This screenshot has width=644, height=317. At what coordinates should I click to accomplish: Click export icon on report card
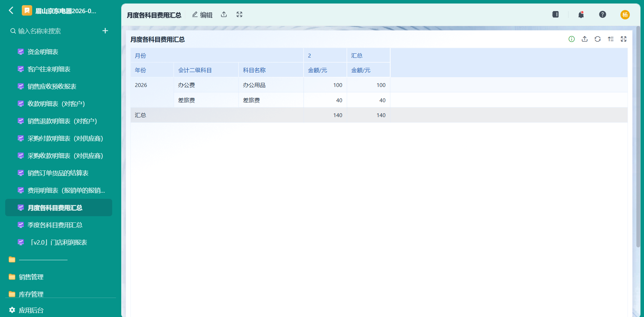coord(584,39)
